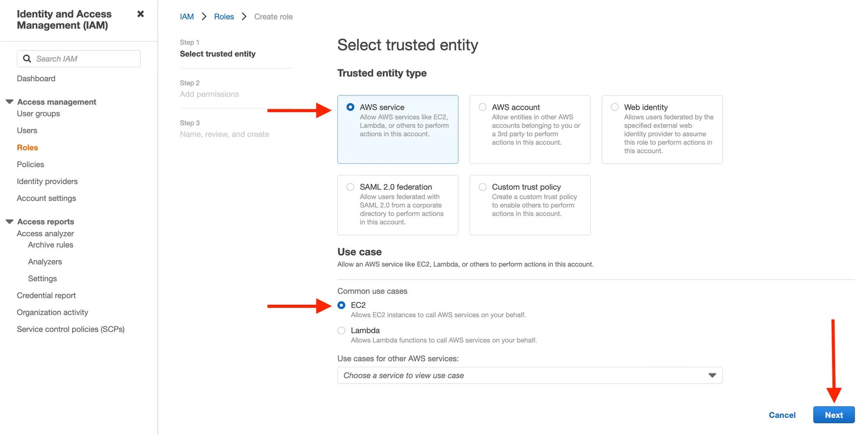Close the IAM navigation panel
This screenshot has height=435, width=868.
140,14
